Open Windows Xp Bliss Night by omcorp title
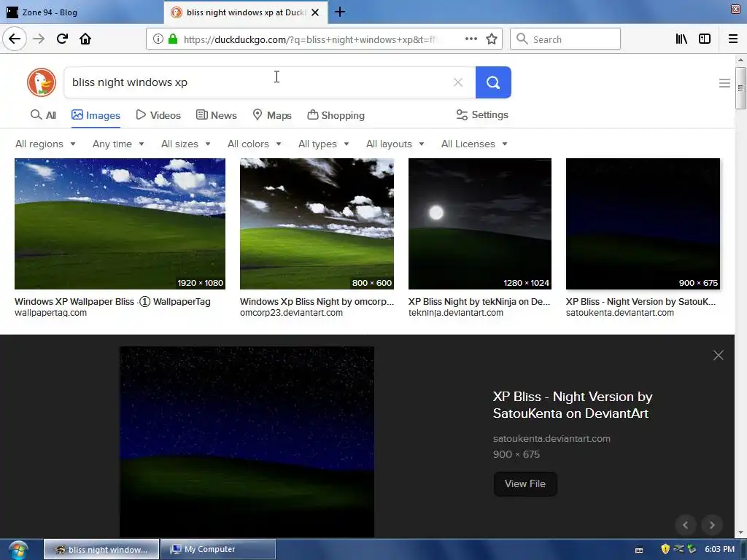 (317, 301)
